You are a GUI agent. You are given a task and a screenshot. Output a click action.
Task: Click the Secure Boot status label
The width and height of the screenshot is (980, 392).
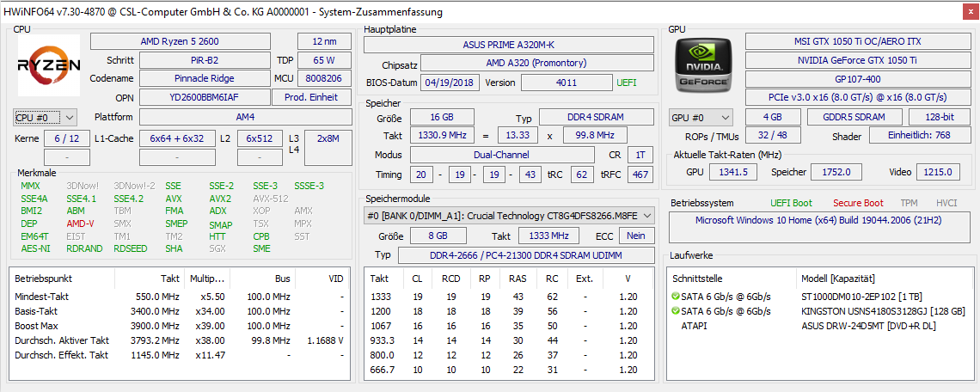click(x=858, y=203)
